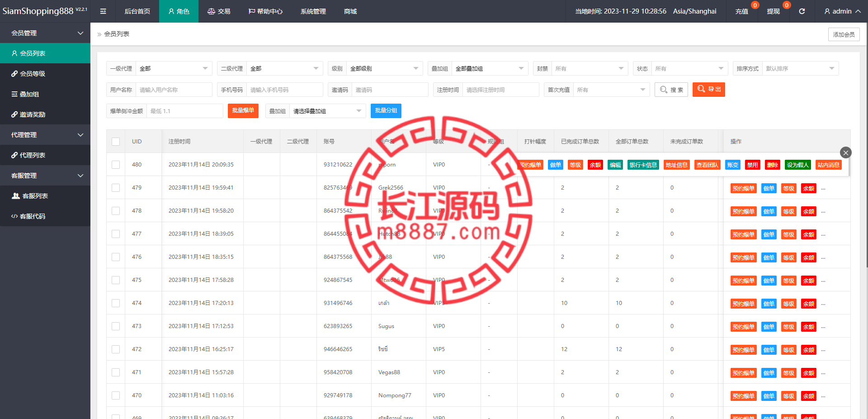Open the 封禁 dropdown
Image resolution: width=868 pixels, height=419 pixels.
click(590, 69)
